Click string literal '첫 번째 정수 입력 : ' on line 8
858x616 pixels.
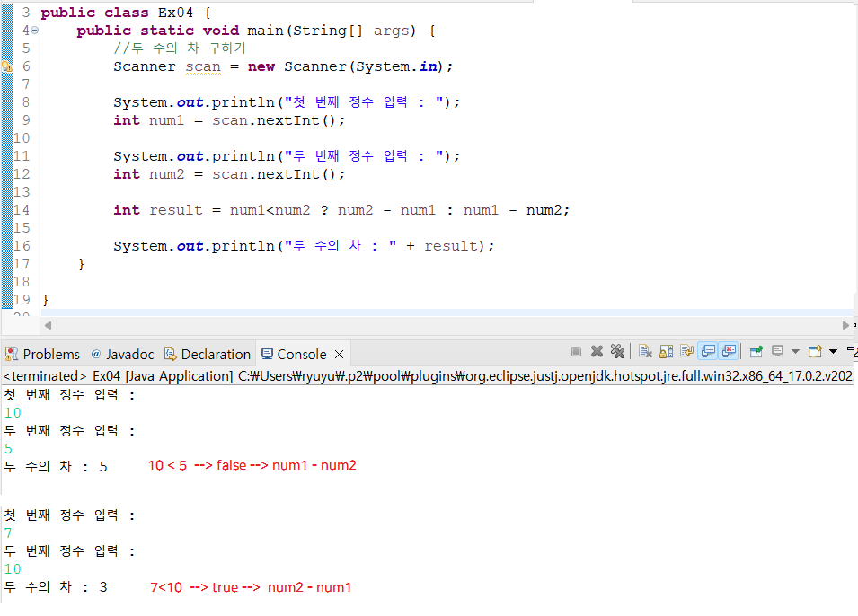[364, 102]
